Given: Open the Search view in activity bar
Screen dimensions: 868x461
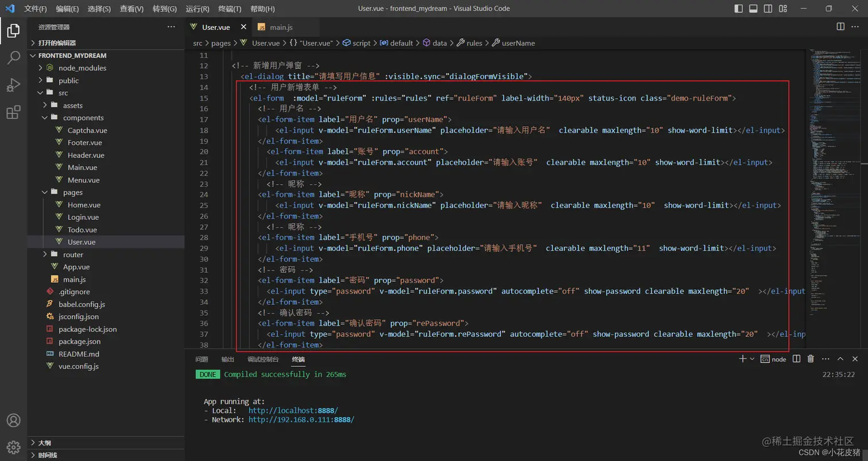Looking at the screenshot, I should tap(13, 57).
